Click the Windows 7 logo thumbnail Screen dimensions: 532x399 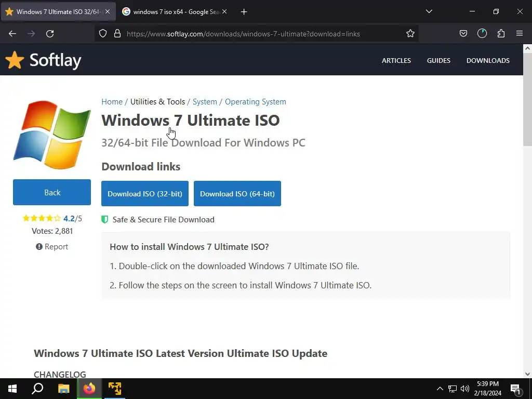point(52,135)
